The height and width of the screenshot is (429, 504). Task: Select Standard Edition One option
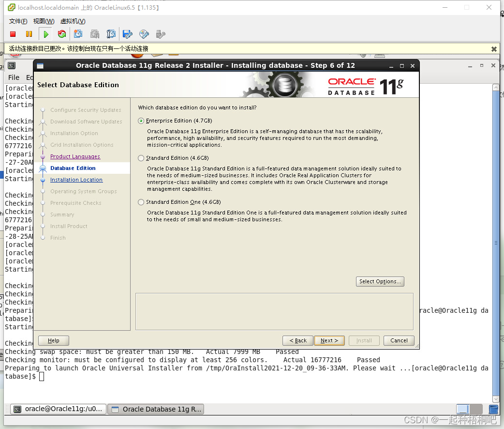point(141,202)
